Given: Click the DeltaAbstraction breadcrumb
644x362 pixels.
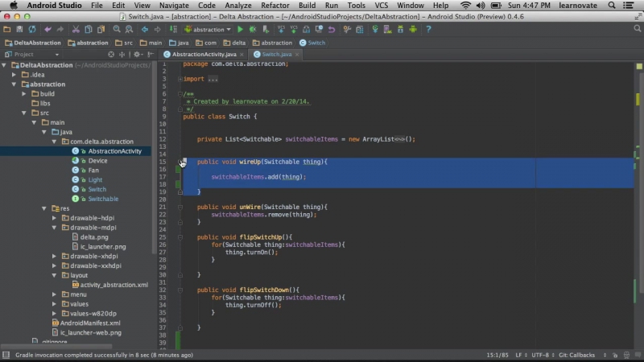Looking at the screenshot, I should 33,43.
